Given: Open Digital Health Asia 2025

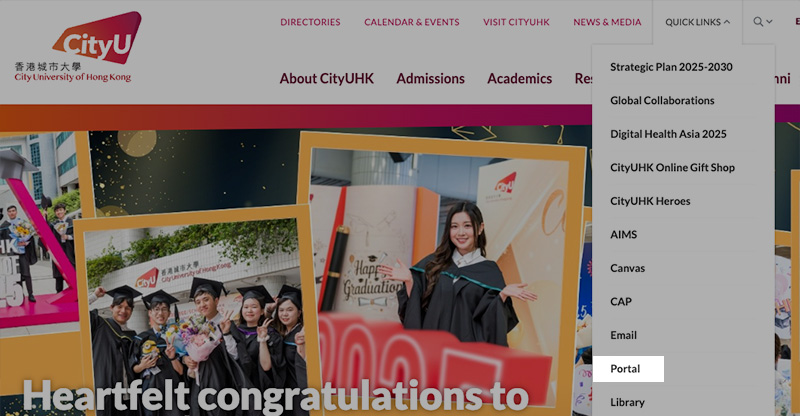Looking at the screenshot, I should [x=668, y=134].
